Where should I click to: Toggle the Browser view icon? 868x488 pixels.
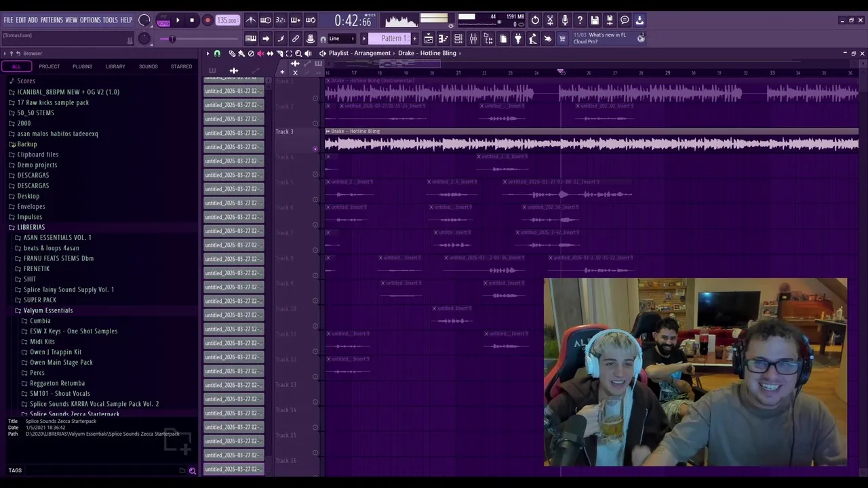tap(488, 39)
